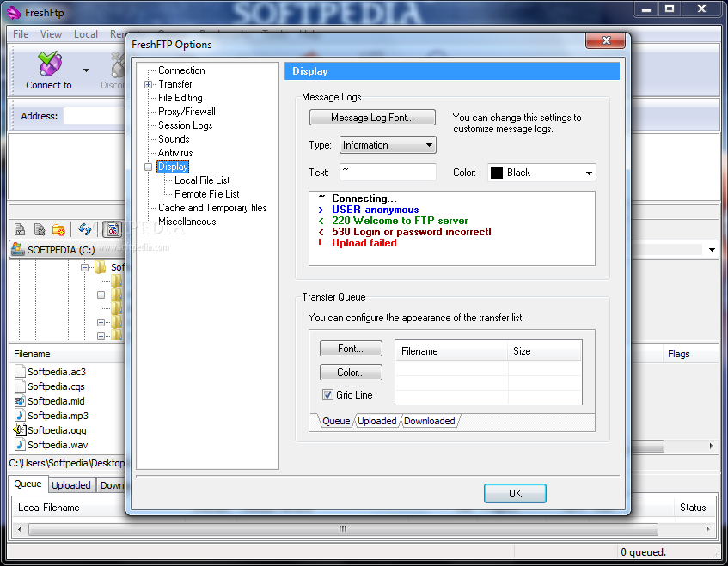
Task: Open the Local menu
Action: click(86, 34)
